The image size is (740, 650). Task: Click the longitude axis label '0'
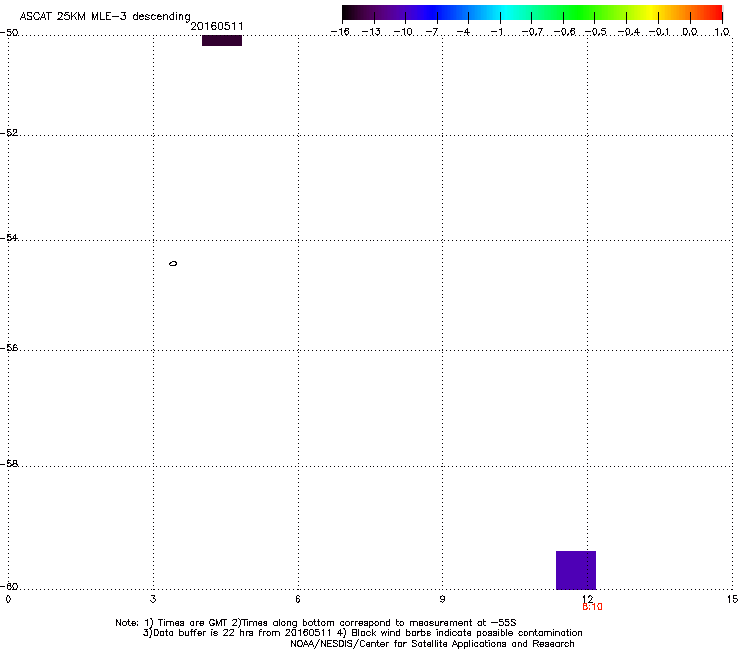[8, 599]
